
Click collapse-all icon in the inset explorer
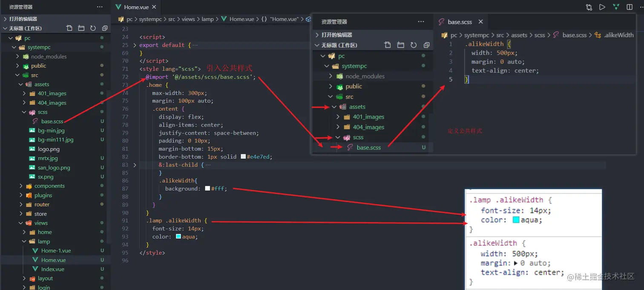(x=426, y=45)
